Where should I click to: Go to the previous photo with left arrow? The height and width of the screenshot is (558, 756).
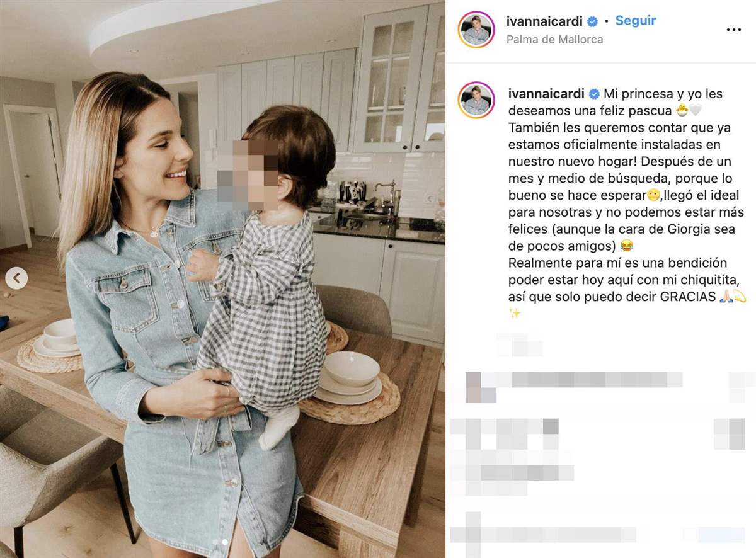[16, 278]
